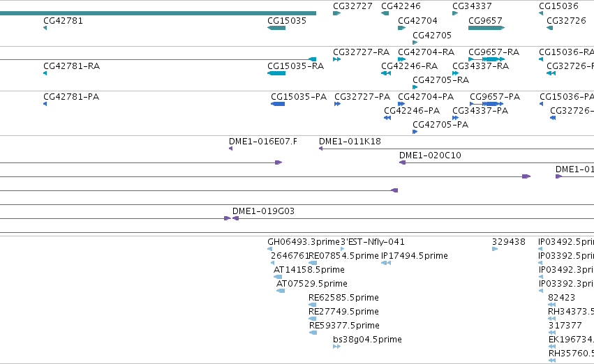Viewport: 594px width, 364px height.
Task: Click the CG42781 gene label
Action: [x=63, y=21]
